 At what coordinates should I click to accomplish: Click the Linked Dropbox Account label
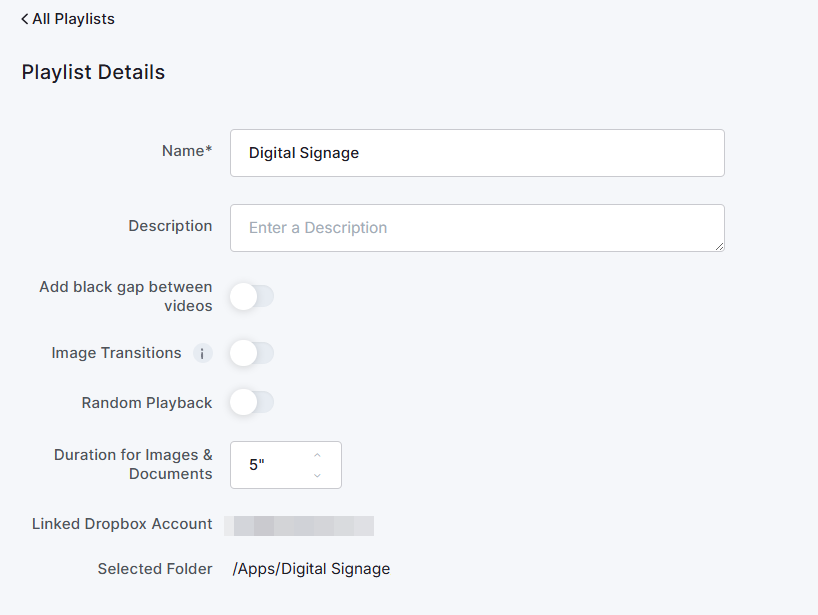(x=121, y=524)
